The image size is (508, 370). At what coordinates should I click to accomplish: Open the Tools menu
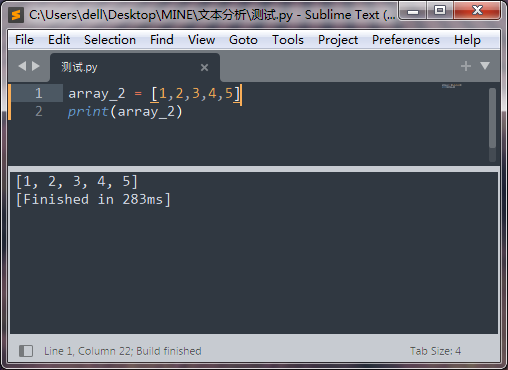point(288,40)
